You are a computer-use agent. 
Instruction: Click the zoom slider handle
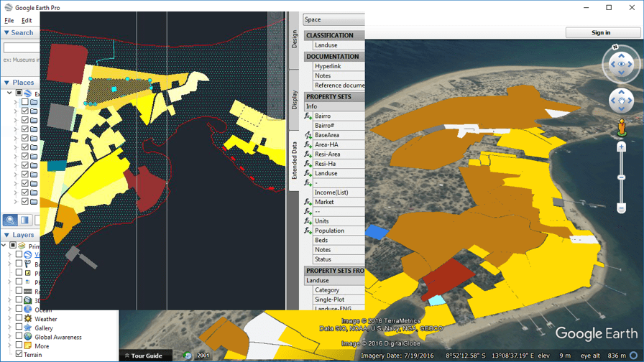[622, 177]
